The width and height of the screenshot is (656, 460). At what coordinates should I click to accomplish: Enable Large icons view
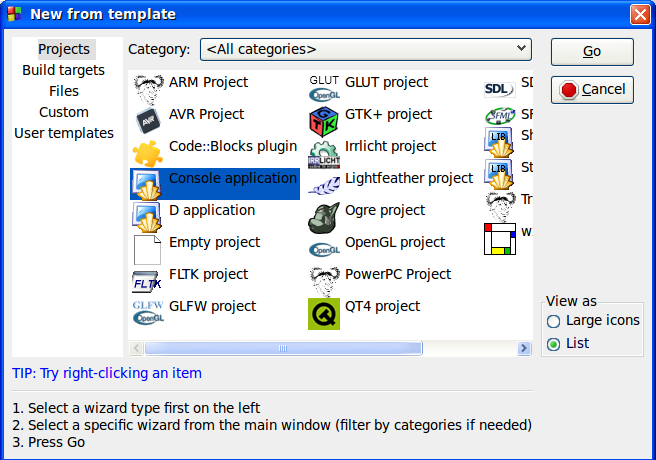click(x=554, y=321)
